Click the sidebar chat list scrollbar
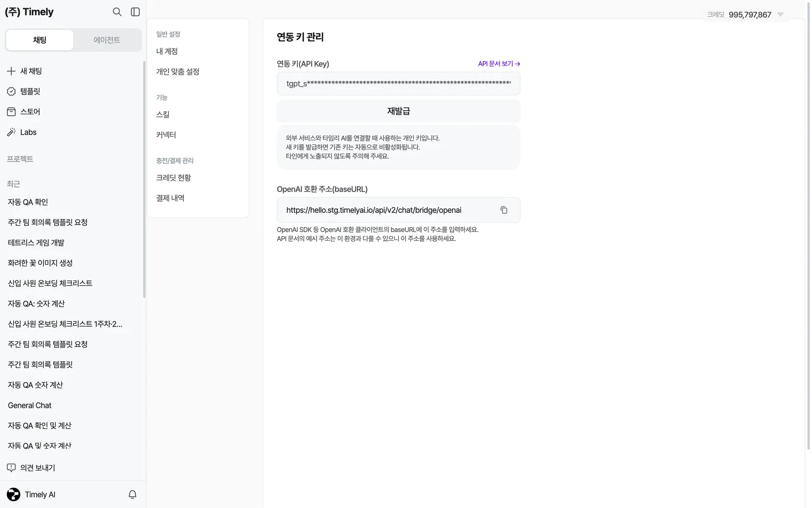The height and width of the screenshot is (508, 812). pyautogui.click(x=144, y=179)
